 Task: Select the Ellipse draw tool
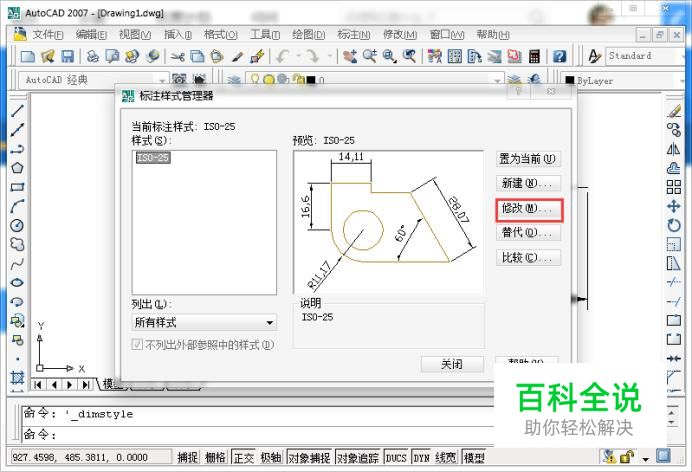pos(17,283)
